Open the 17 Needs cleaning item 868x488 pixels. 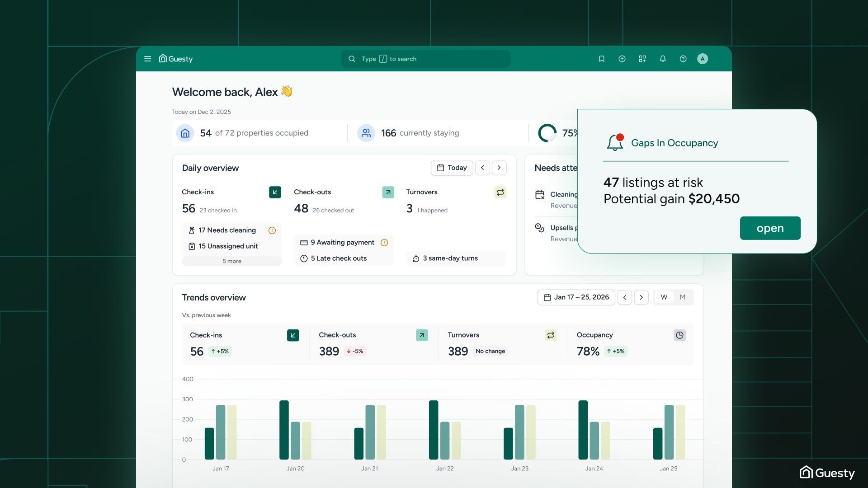tap(227, 230)
